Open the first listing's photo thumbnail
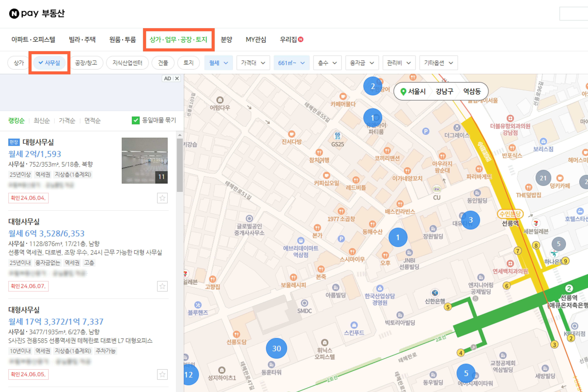Image resolution: width=588 pixels, height=392 pixels. click(x=145, y=160)
